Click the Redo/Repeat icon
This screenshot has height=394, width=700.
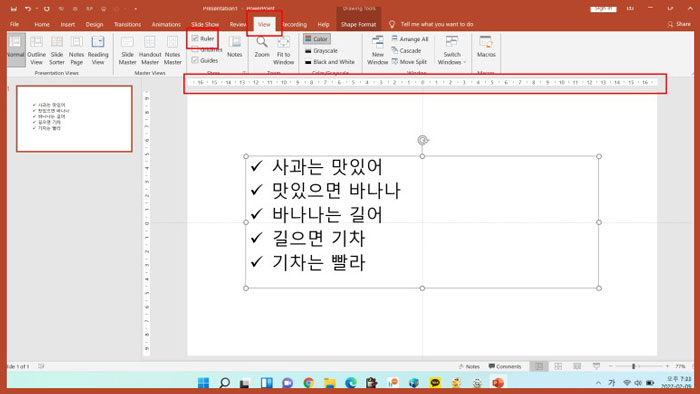pos(46,8)
